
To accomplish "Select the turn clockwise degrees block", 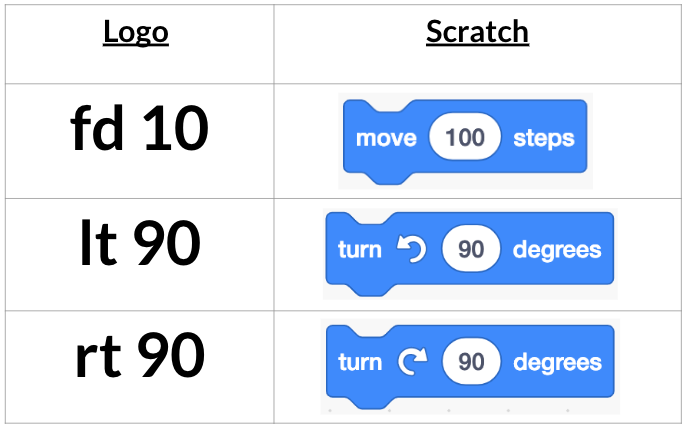I will pos(470,366).
